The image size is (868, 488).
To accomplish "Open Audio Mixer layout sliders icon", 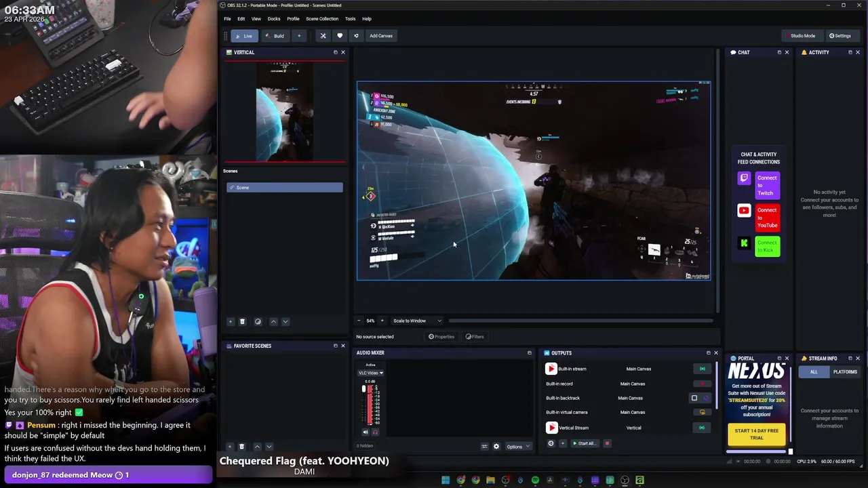I will (x=484, y=447).
